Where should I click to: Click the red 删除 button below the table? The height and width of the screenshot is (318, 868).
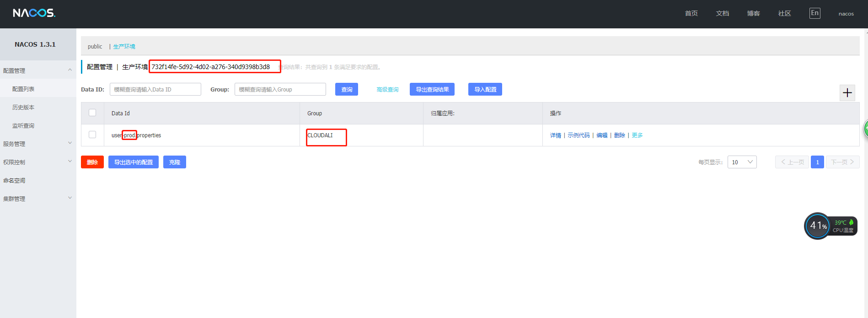coord(92,162)
